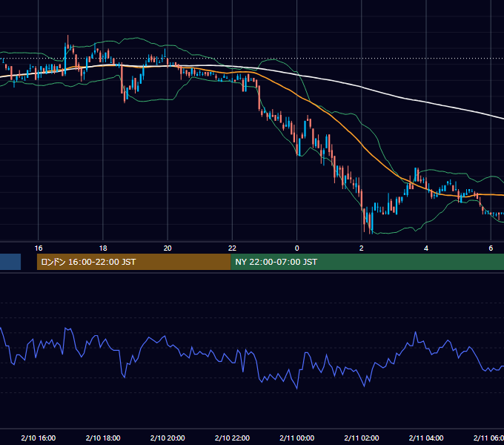This screenshot has height=445, width=504.
Task: Click the 2/10 18:00 date label
Action: pyautogui.click(x=103, y=438)
